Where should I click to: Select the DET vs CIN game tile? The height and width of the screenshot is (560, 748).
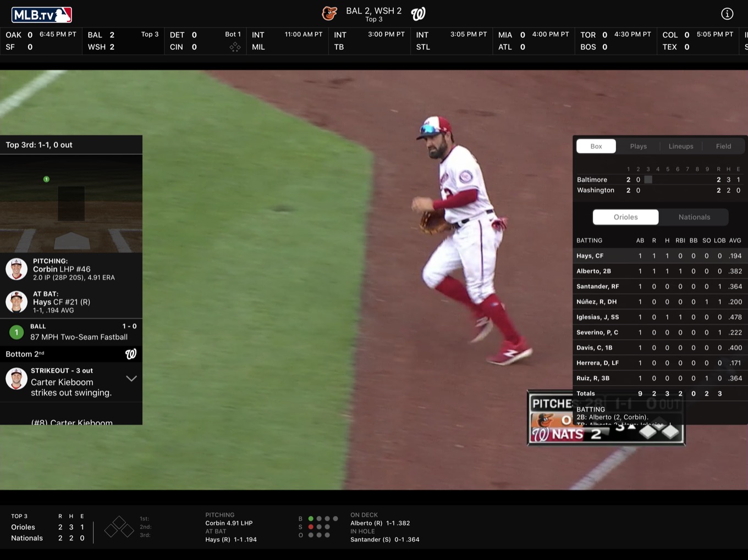[205, 41]
